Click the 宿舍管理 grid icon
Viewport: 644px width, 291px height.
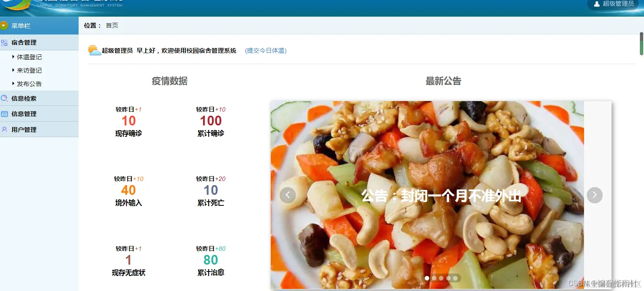[x=4, y=43]
